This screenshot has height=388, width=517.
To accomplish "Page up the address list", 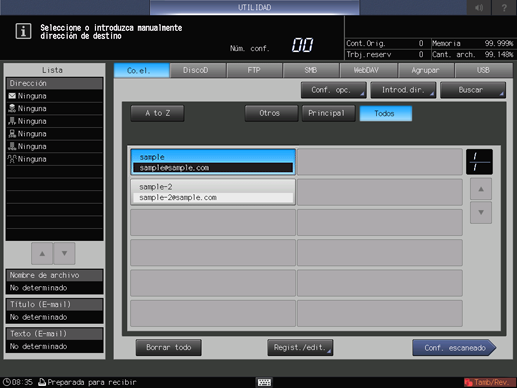I will click(481, 189).
